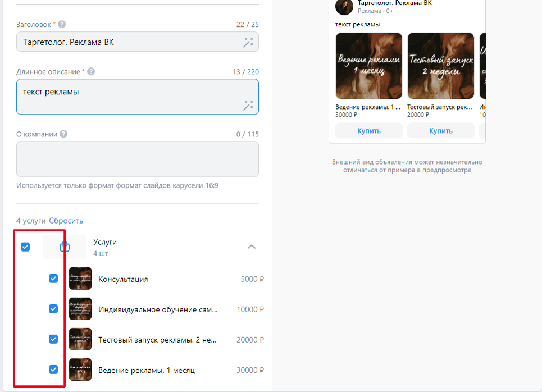Click the 10000 ₽ price
This screenshot has width=542, height=392.
[250, 309]
